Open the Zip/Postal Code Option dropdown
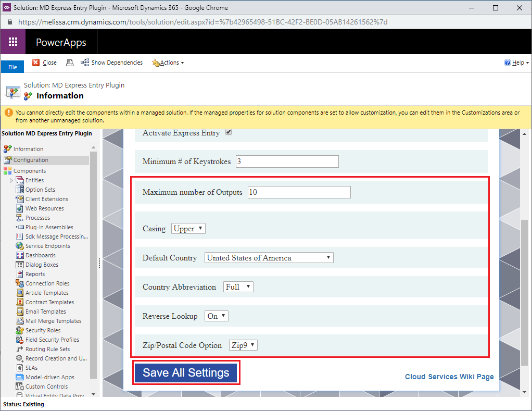The width and height of the screenshot is (532, 411). click(x=243, y=345)
